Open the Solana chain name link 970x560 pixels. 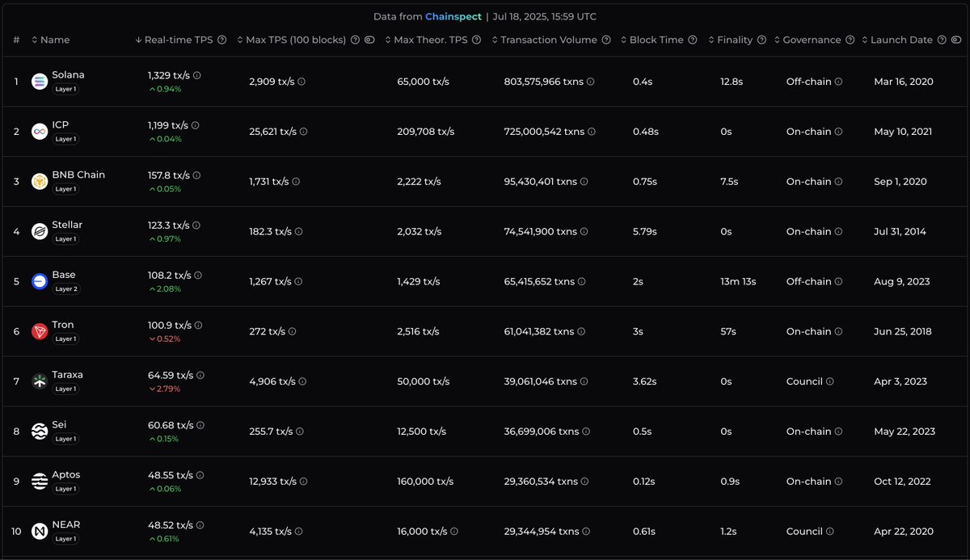tap(68, 75)
